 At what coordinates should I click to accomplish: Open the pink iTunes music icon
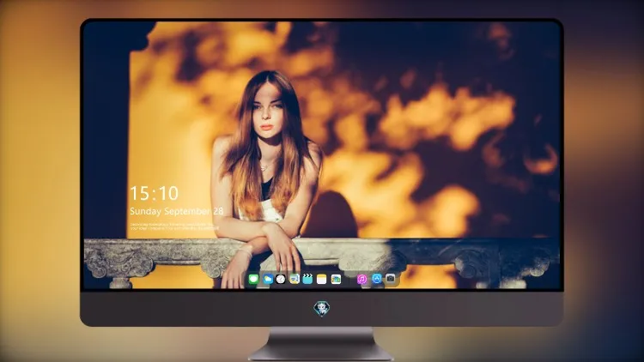pos(361,280)
